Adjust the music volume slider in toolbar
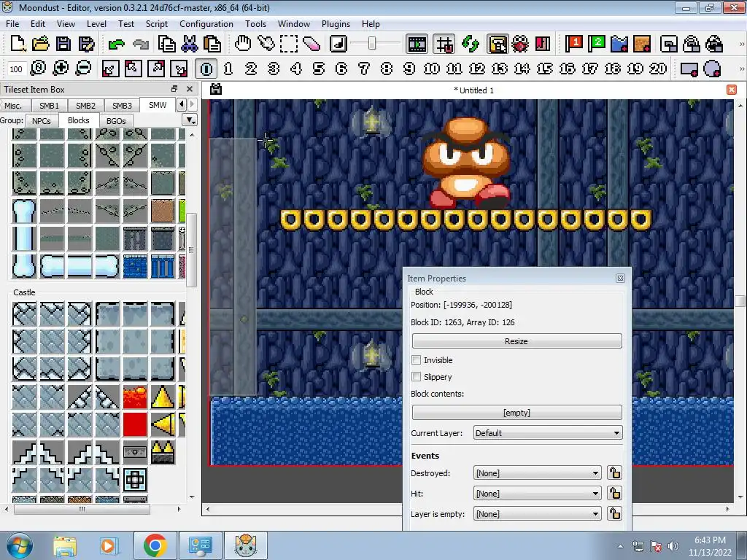The height and width of the screenshot is (560, 747). (x=372, y=44)
